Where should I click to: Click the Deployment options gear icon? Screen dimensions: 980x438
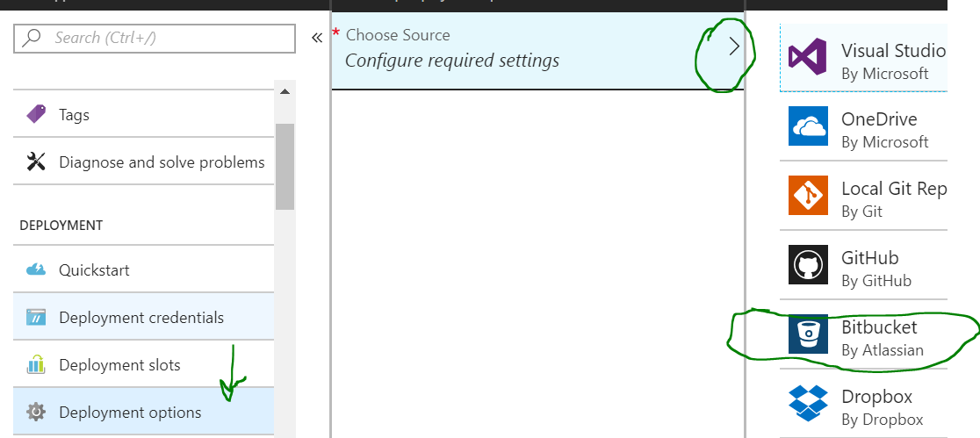pos(36,412)
